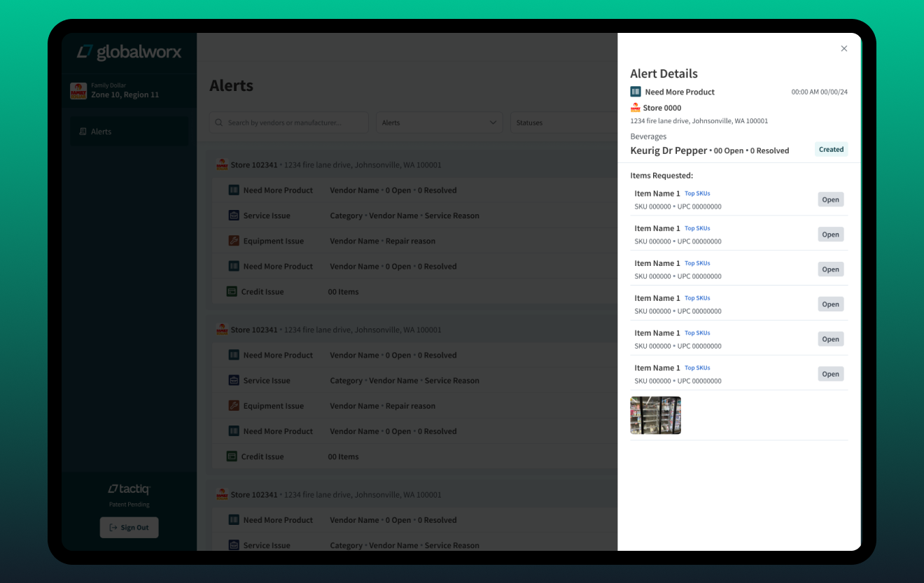
Task: Click Top SKUs link on first requested item
Action: 697,193
